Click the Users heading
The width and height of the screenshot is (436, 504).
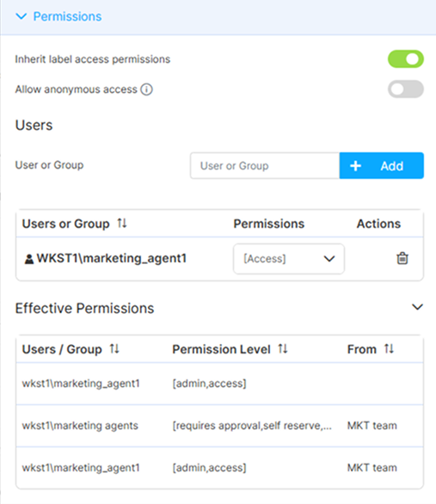click(34, 125)
